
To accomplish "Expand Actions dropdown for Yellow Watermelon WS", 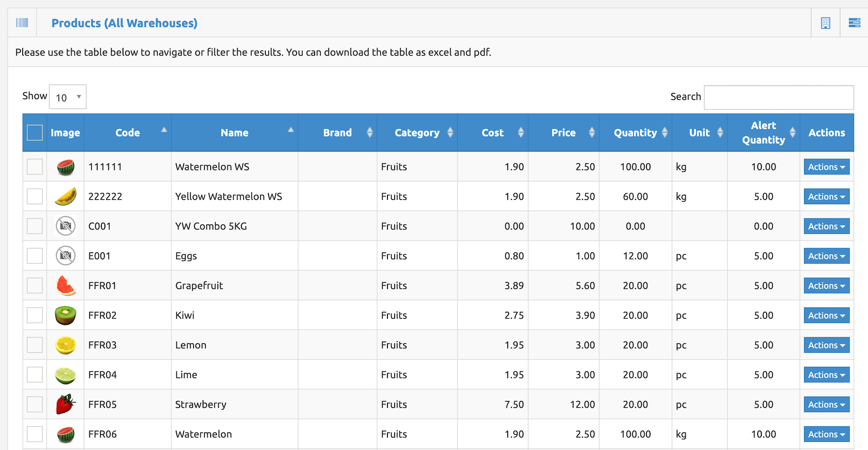I will 826,197.
